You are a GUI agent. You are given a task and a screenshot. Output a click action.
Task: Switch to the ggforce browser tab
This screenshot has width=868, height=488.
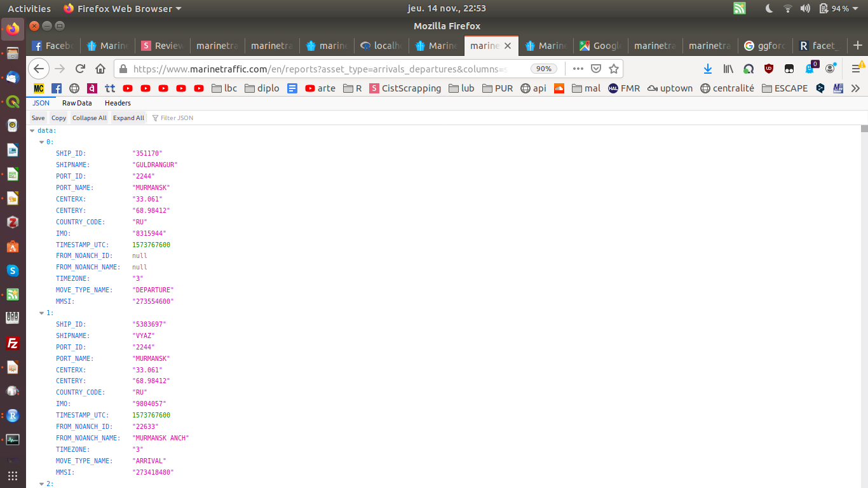pyautogui.click(x=764, y=46)
